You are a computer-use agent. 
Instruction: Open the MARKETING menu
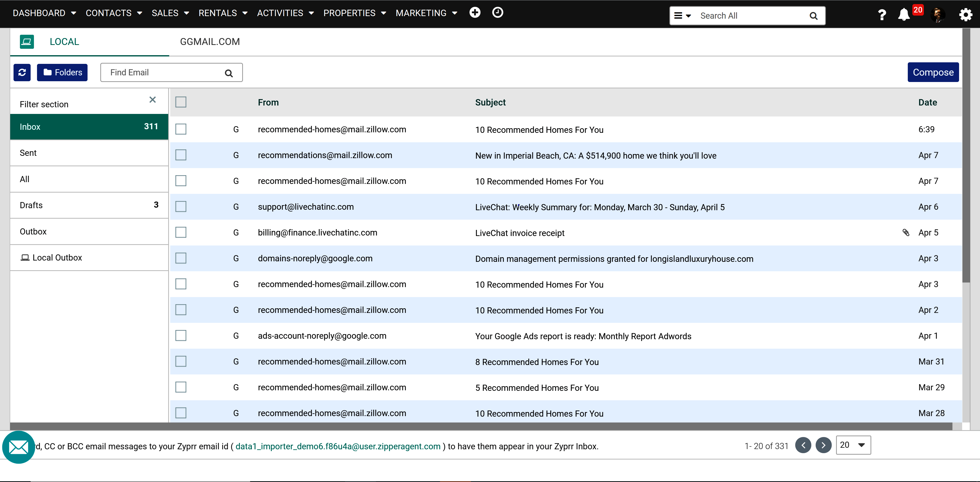pos(422,13)
